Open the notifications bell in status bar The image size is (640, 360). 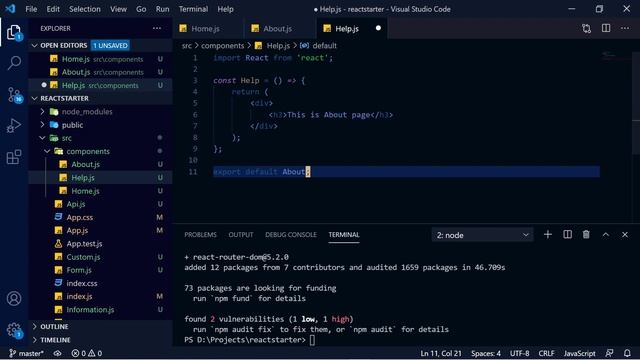pyautogui.click(x=627, y=353)
